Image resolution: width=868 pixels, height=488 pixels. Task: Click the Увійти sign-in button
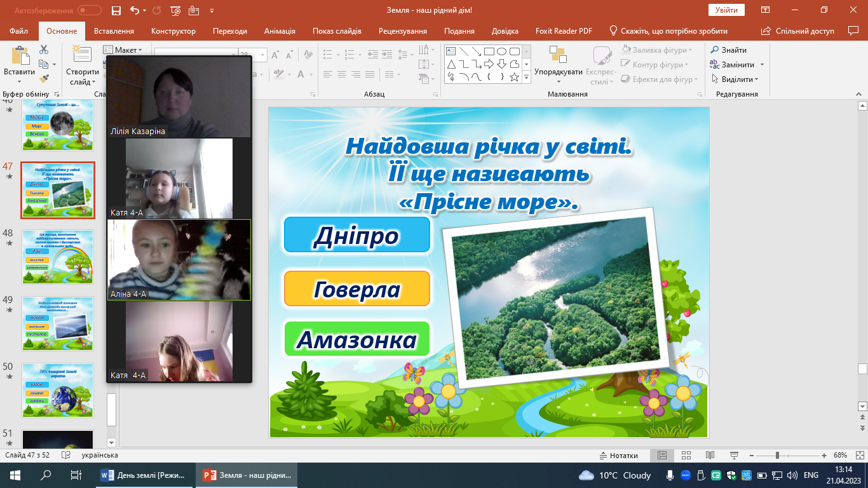[x=726, y=10]
